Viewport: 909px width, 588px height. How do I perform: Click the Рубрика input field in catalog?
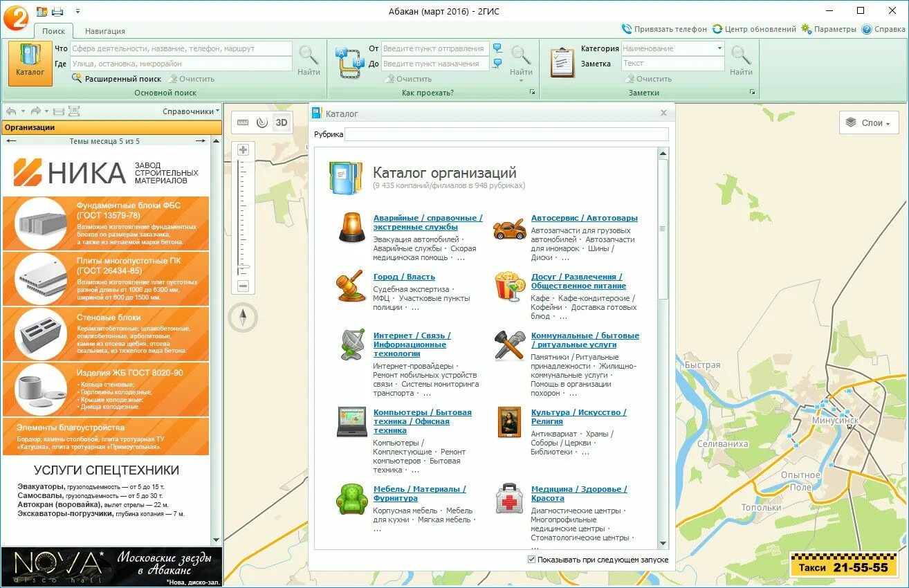(506, 134)
